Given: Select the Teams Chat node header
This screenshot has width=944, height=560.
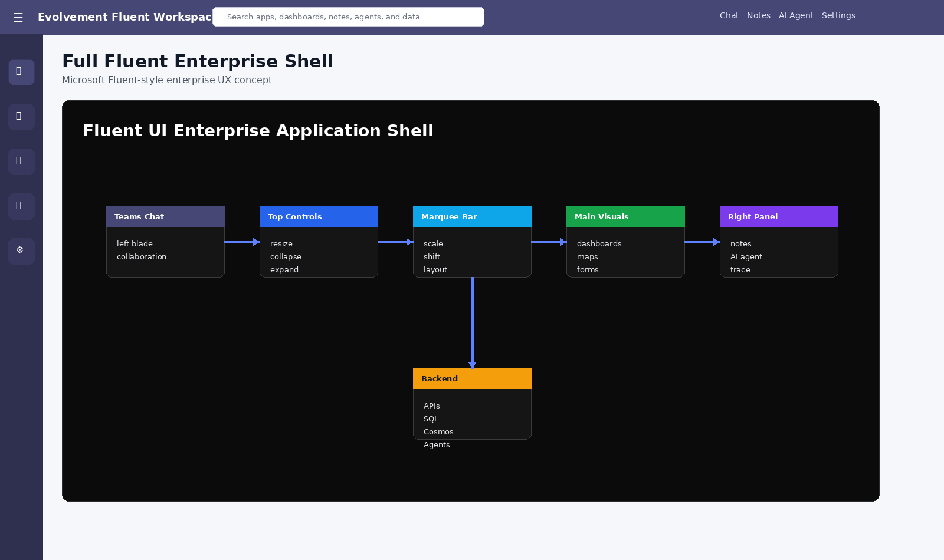Looking at the screenshot, I should pyautogui.click(x=165, y=216).
